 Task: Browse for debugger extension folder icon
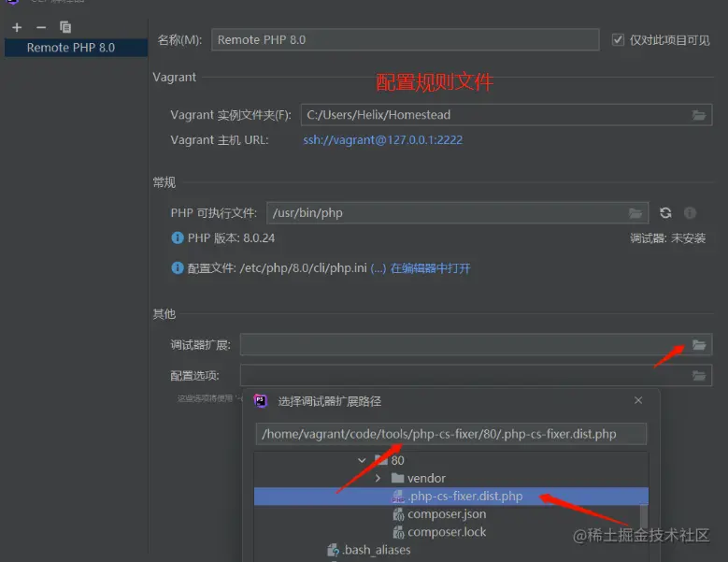699,345
